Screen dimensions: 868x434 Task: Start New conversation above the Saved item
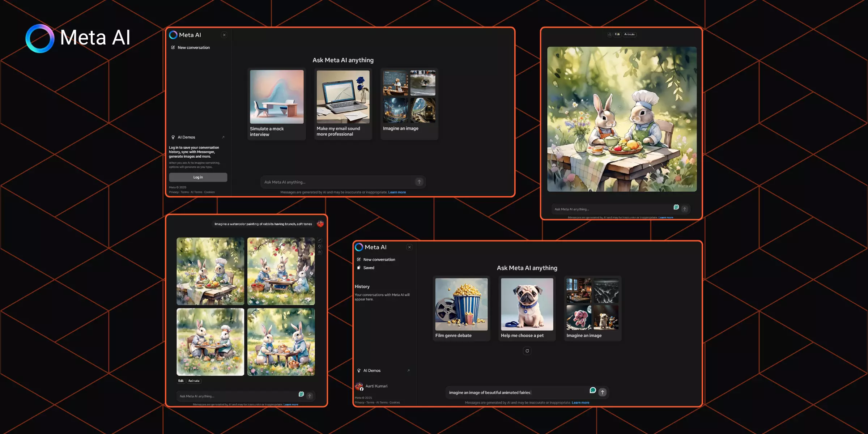pos(379,260)
